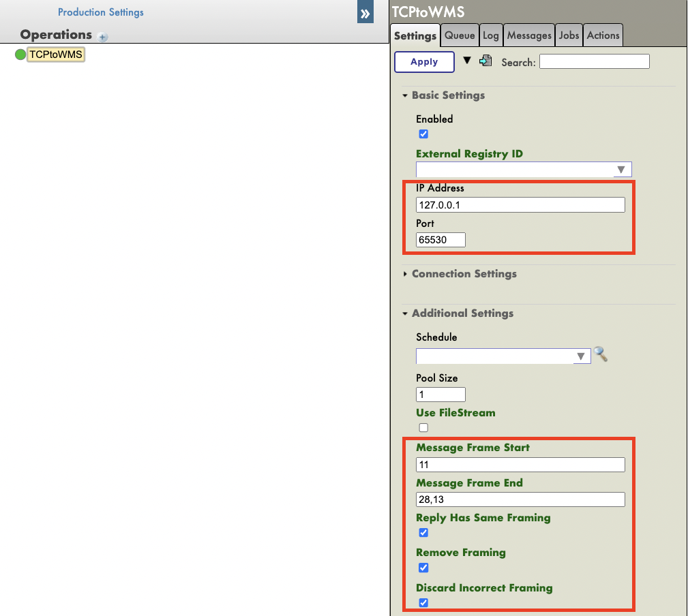Open the Production Settings link
The image size is (688, 616).
click(101, 12)
